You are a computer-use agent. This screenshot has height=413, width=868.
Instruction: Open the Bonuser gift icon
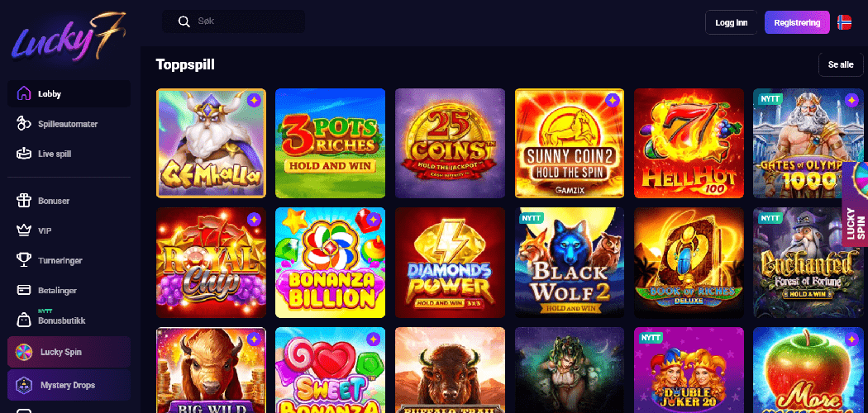(23, 201)
